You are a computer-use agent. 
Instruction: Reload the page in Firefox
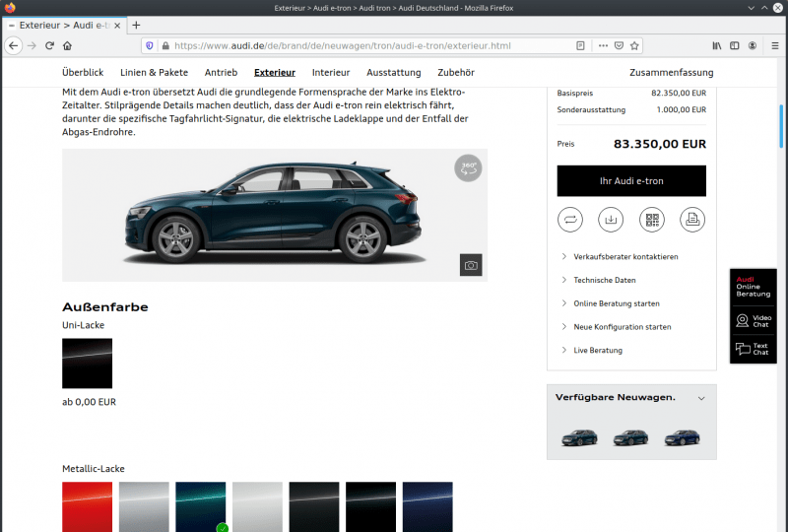click(49, 45)
